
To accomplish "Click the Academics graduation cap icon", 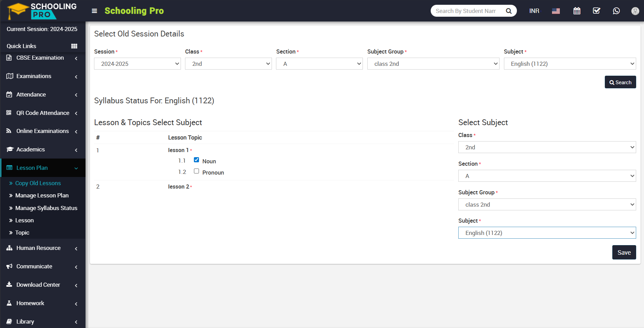I will tap(10, 149).
